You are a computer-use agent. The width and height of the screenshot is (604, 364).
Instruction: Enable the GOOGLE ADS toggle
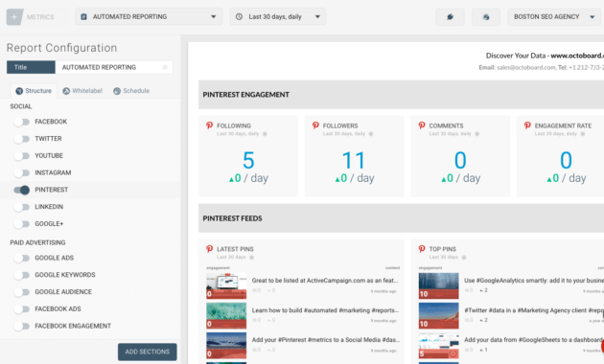click(21, 258)
